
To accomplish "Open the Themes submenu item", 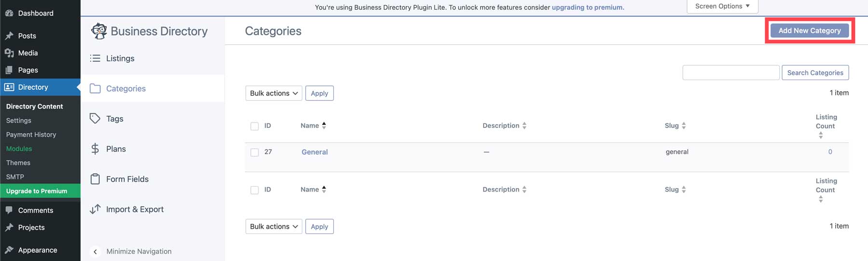I will 18,163.
